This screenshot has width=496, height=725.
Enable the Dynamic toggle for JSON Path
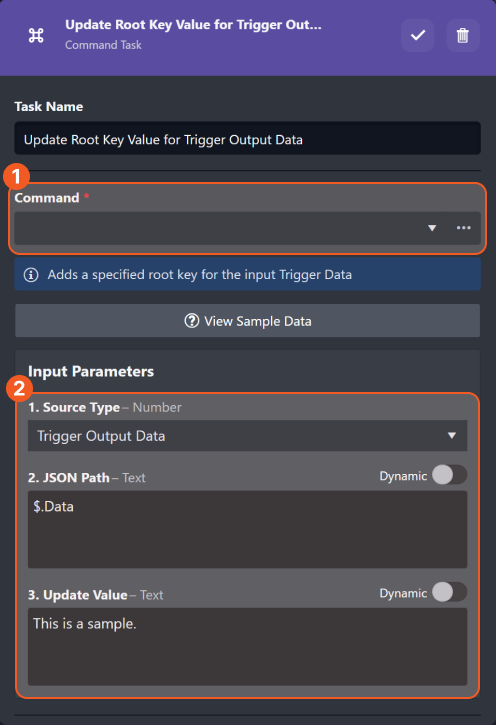pos(449,475)
